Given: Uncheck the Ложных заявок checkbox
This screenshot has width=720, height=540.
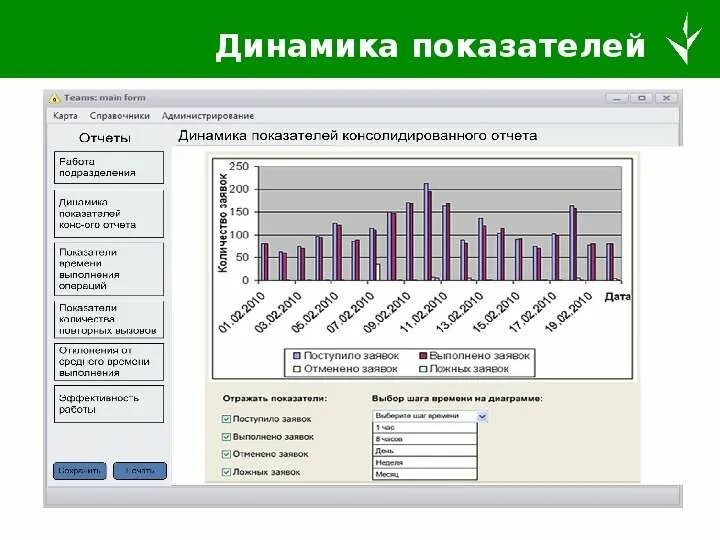Looking at the screenshot, I should (x=226, y=472).
